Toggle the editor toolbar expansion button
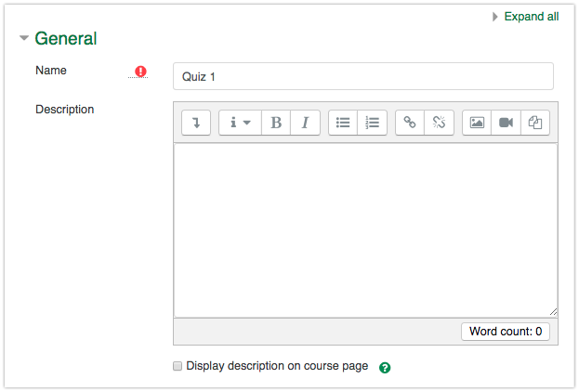Screen dimensions: 579x392 [x=196, y=123]
